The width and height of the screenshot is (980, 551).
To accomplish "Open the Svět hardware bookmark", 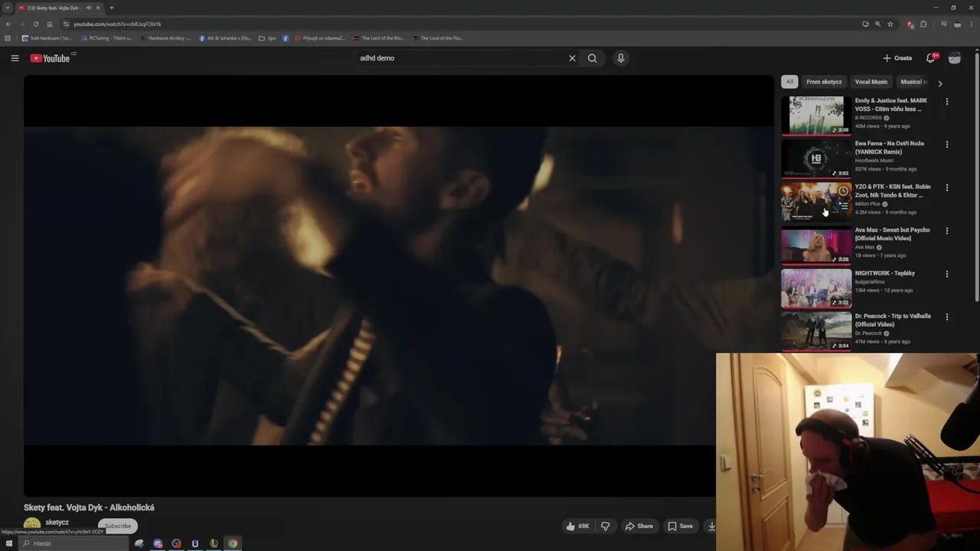I will click(x=47, y=38).
